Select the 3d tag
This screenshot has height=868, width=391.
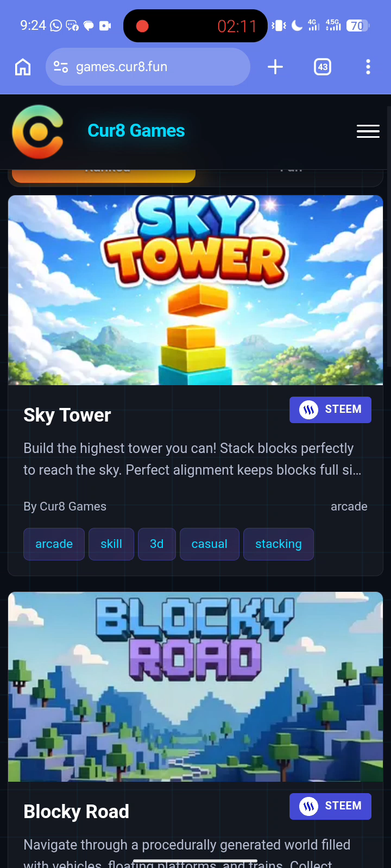point(157,544)
